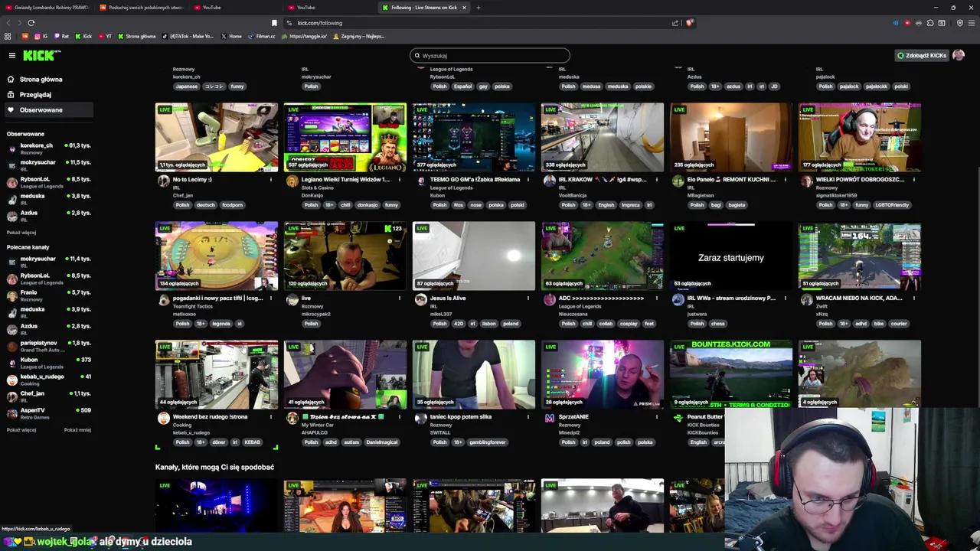Click DonKasjo avatar beside Legiano stream
Viewport: 980px width, 551px height.
292,181
